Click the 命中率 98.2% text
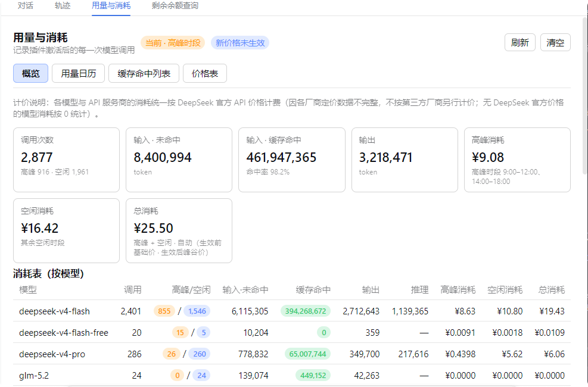 pos(267,172)
